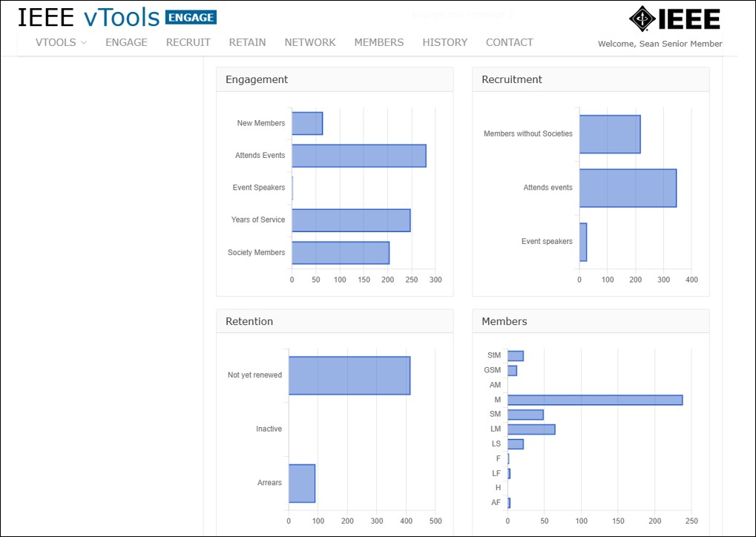Click the Recruitment panel header

tap(591, 79)
